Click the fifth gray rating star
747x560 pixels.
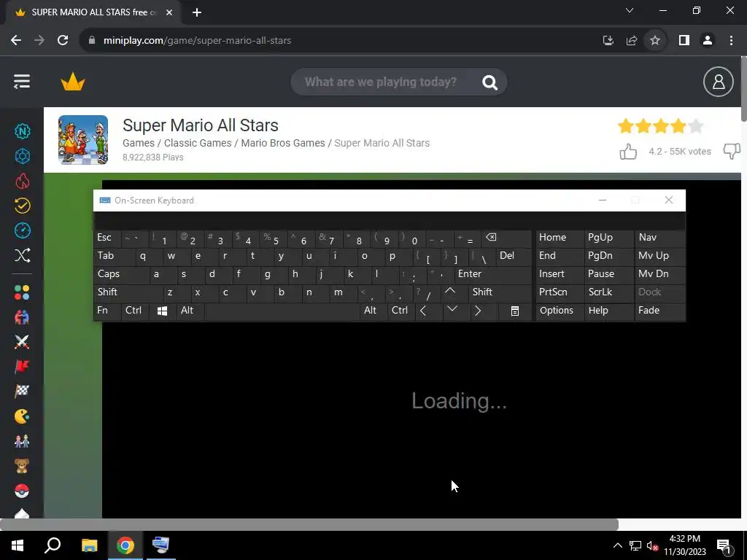pyautogui.click(x=695, y=126)
